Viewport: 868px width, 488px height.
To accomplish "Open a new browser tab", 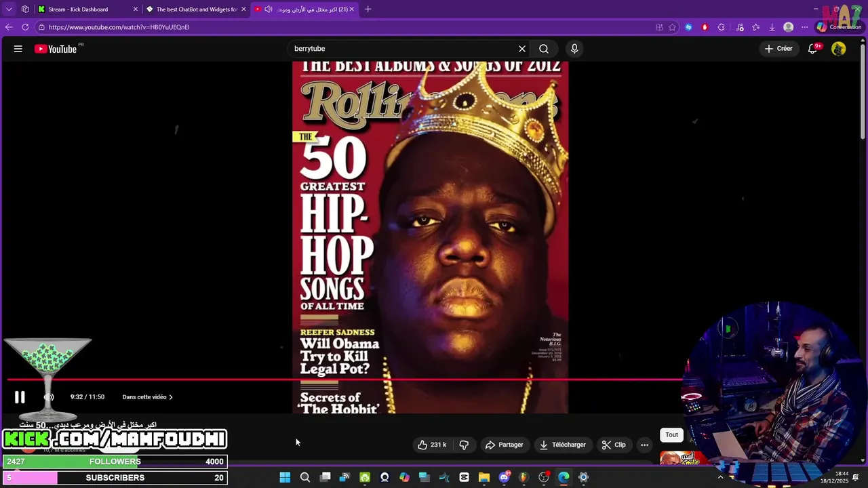I will point(368,9).
